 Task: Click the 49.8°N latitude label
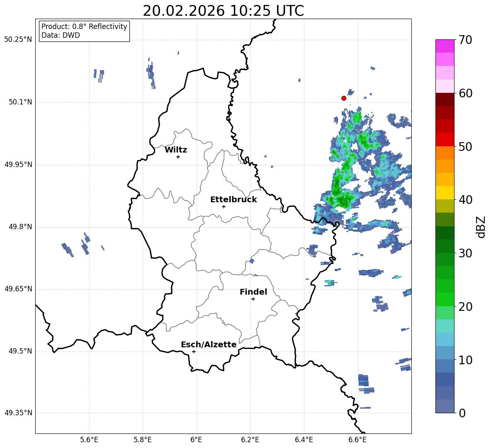pos(20,227)
